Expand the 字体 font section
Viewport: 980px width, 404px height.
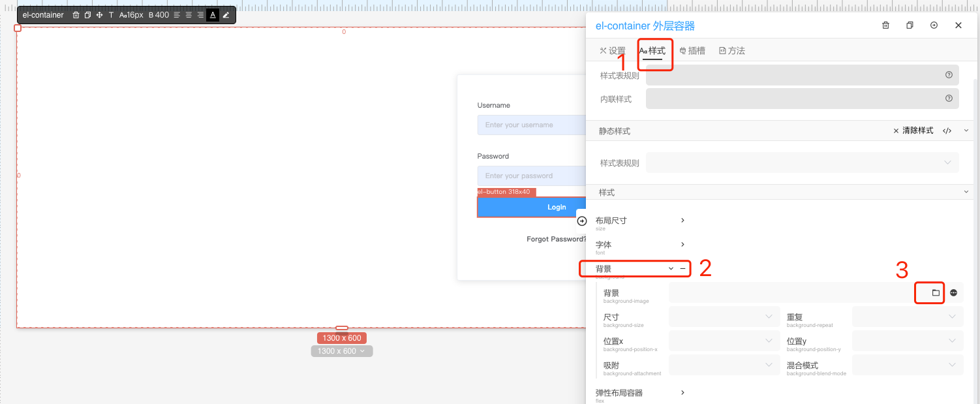click(682, 244)
